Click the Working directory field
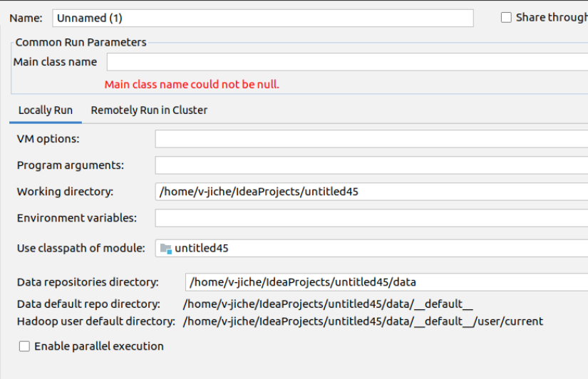 (371, 192)
